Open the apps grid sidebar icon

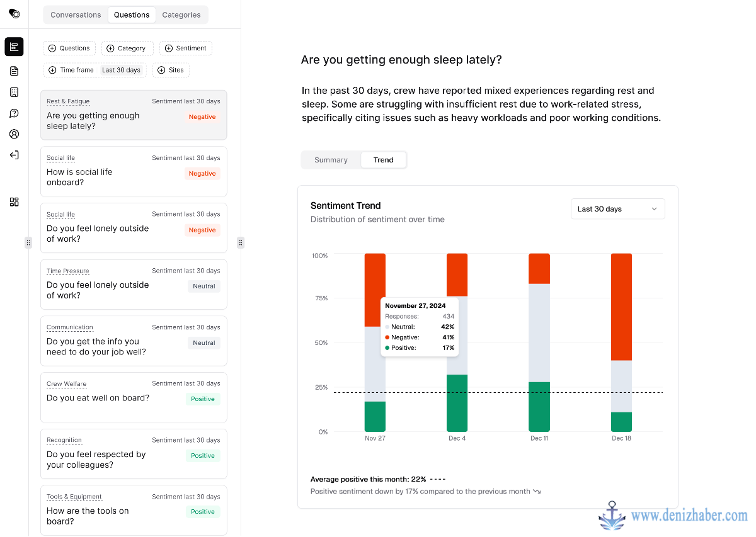[14, 202]
